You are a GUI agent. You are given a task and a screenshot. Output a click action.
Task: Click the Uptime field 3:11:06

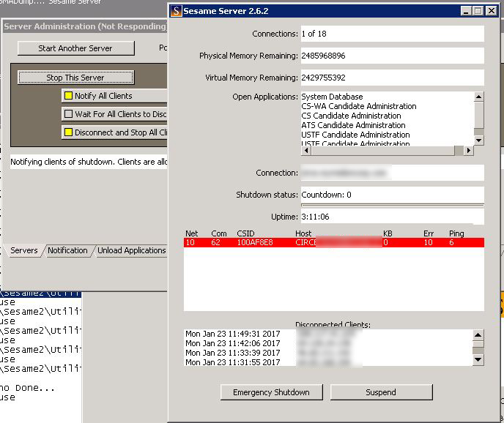pyautogui.click(x=393, y=217)
